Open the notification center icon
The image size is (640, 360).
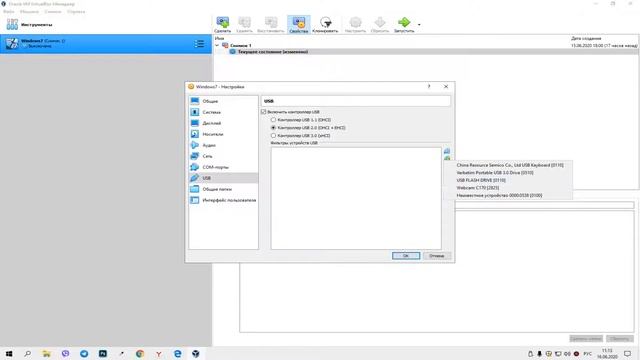point(627,353)
